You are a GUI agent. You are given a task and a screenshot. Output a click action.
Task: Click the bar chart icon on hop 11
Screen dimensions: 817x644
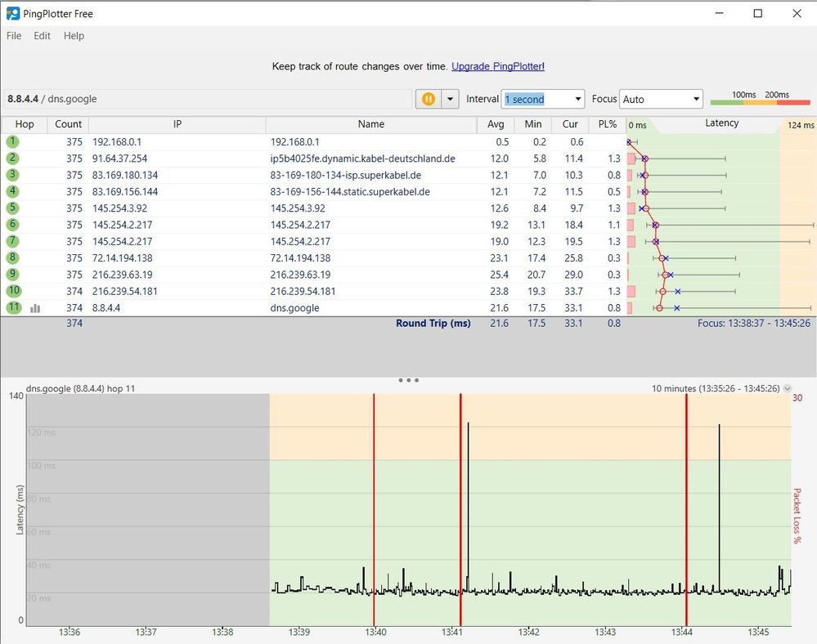tap(35, 308)
